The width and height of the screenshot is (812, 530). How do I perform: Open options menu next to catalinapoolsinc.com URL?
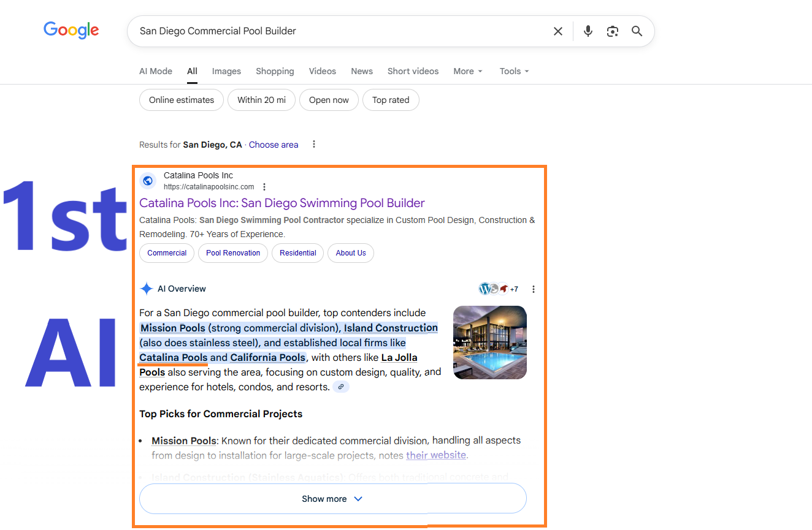pyautogui.click(x=264, y=187)
